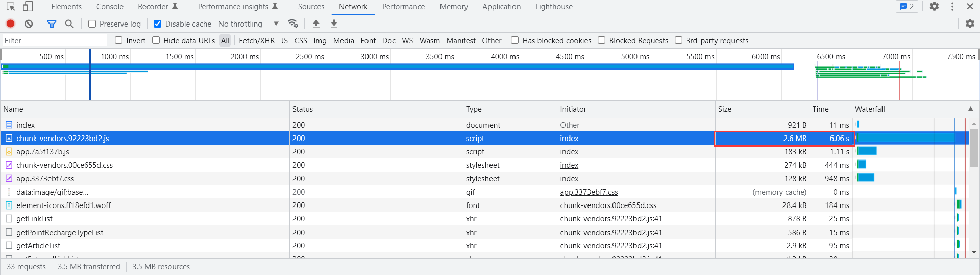Click the element-icons font file icon
The image size is (980, 275).
tap(9, 205)
